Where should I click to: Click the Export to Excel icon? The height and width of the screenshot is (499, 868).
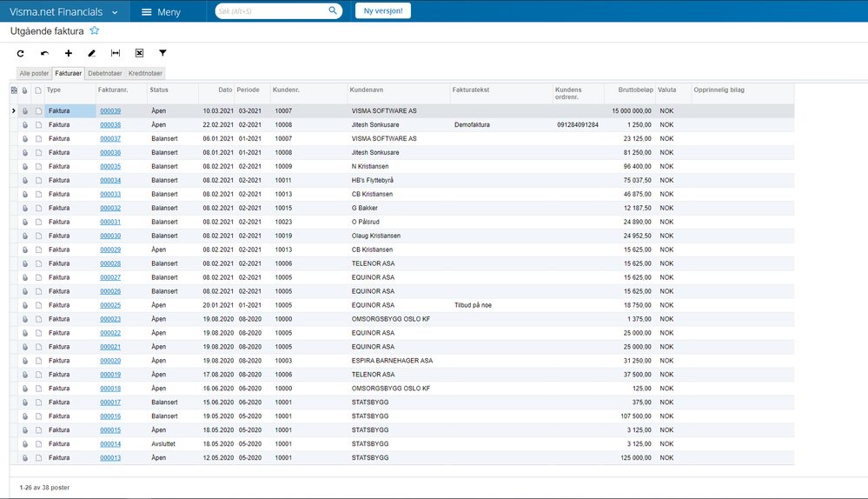(140, 53)
